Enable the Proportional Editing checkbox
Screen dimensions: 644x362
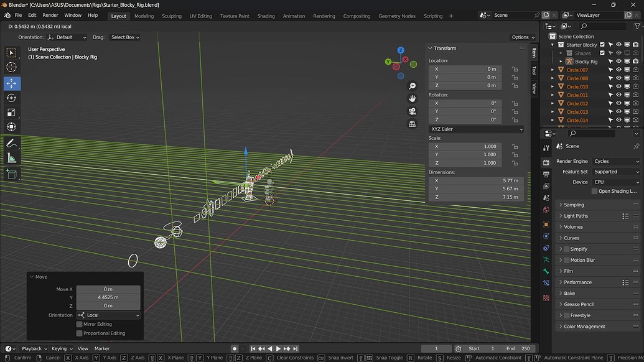79,333
